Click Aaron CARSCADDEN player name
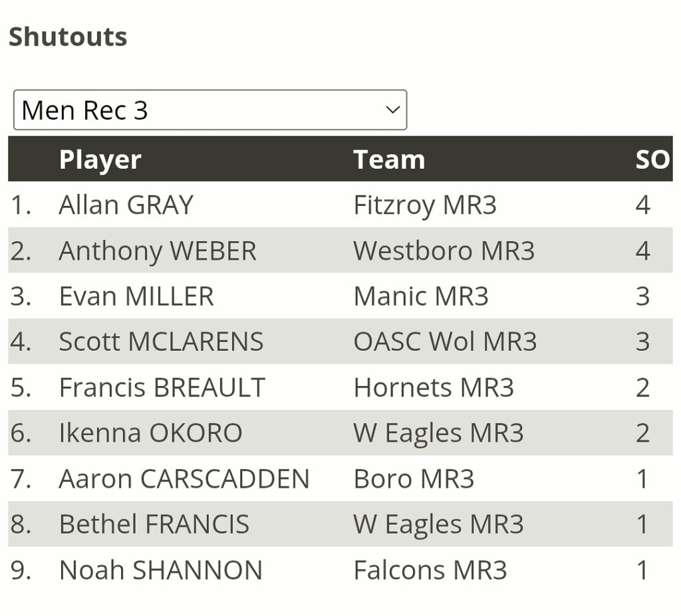This screenshot has height=616, width=681. tap(184, 479)
